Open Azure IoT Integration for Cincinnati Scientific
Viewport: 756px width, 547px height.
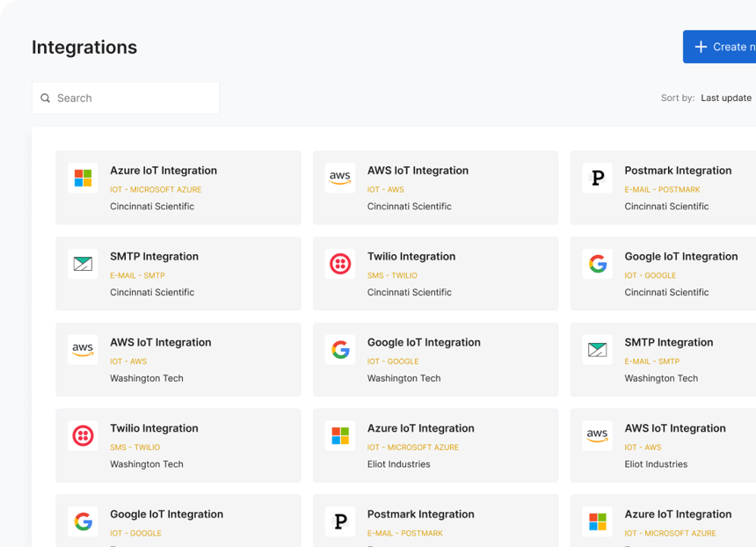pos(178,187)
